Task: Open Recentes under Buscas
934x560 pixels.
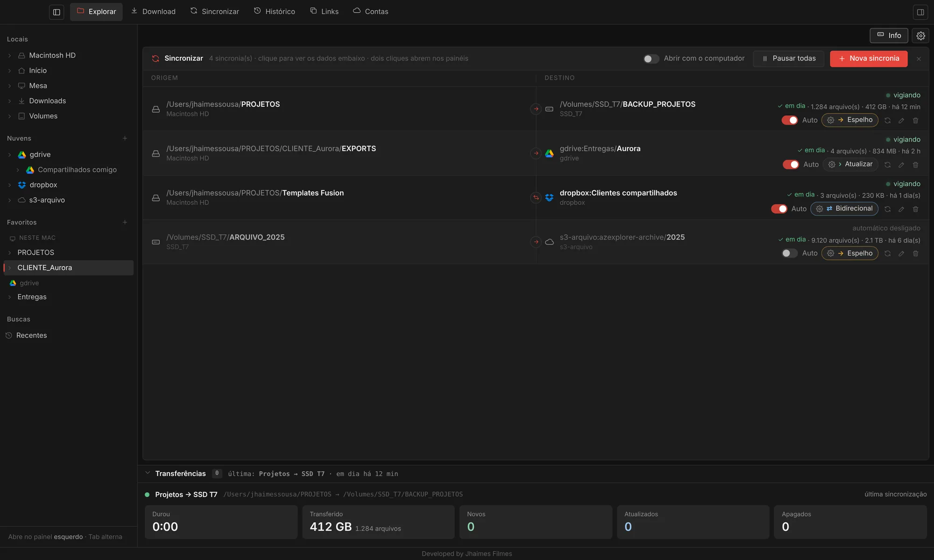Action: [x=31, y=336]
